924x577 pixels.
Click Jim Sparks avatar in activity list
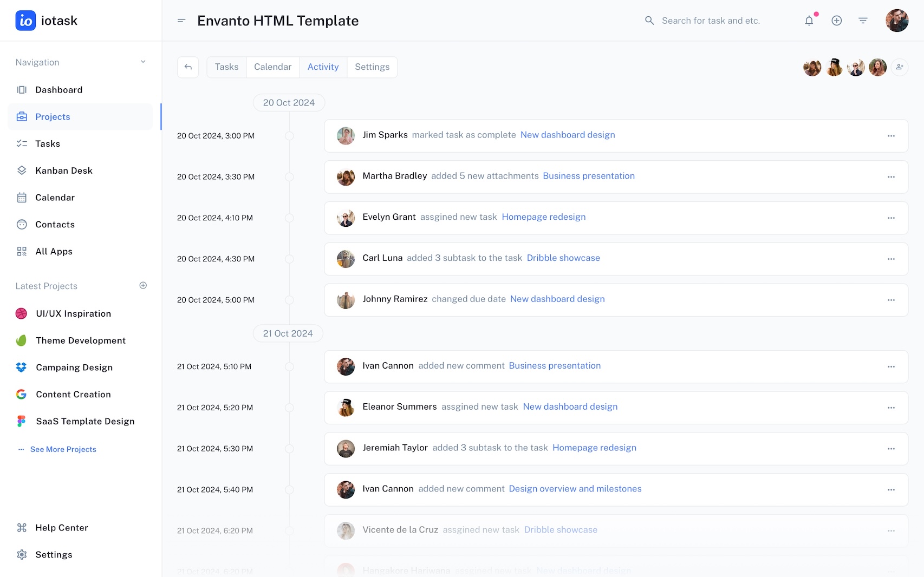tap(346, 136)
